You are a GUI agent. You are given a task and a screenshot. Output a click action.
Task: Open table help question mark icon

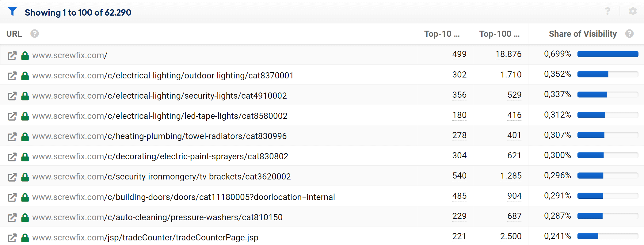coord(608,11)
